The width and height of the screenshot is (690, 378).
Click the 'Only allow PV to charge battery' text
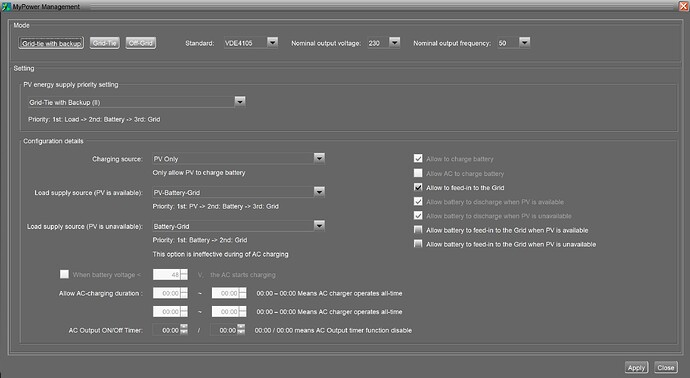pos(199,172)
